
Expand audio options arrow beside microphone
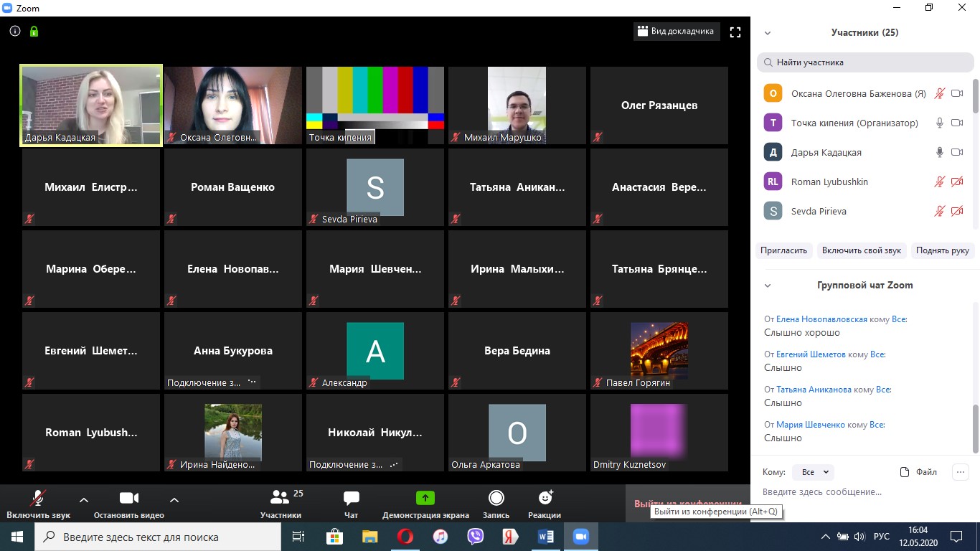click(x=83, y=500)
